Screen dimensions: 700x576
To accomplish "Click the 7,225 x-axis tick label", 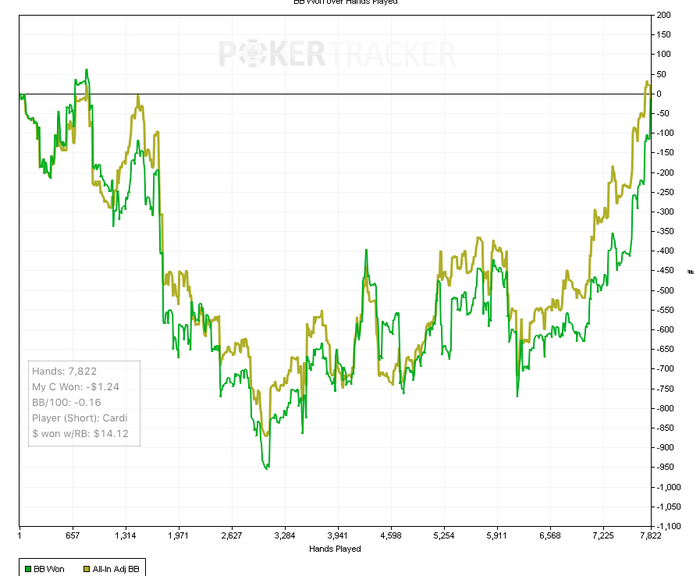I will click(x=603, y=535).
